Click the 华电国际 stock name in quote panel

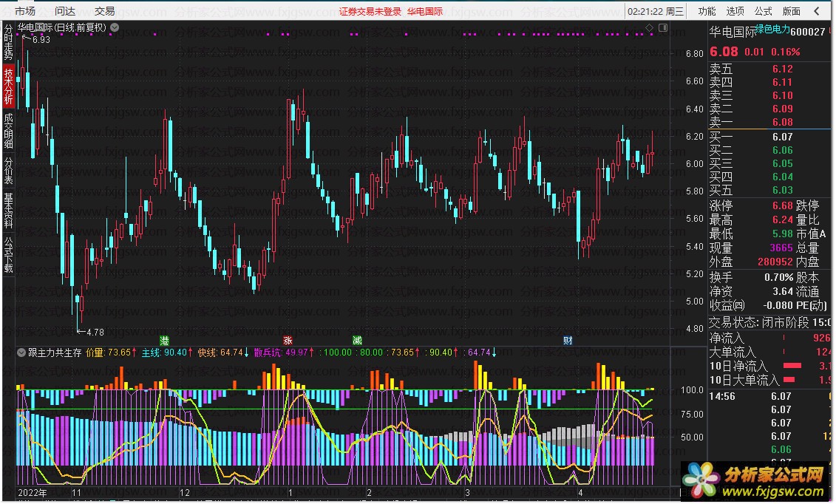733,32
